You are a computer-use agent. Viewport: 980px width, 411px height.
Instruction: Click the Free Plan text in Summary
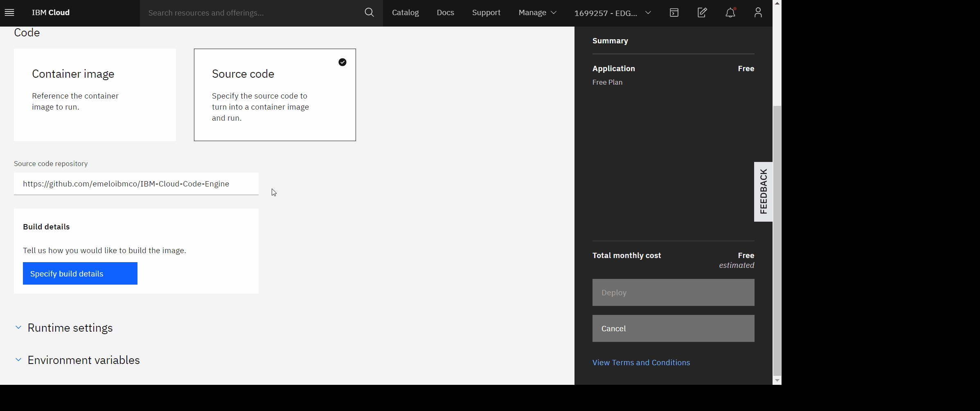(x=607, y=82)
